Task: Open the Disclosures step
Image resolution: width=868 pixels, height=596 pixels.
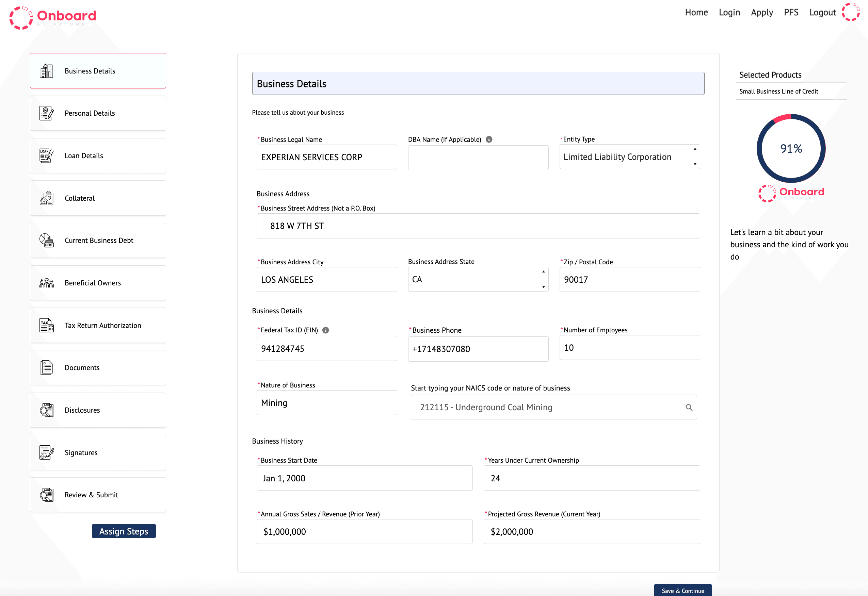Action: pyautogui.click(x=98, y=410)
